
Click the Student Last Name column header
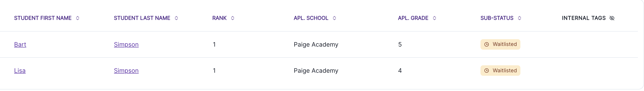(142, 18)
